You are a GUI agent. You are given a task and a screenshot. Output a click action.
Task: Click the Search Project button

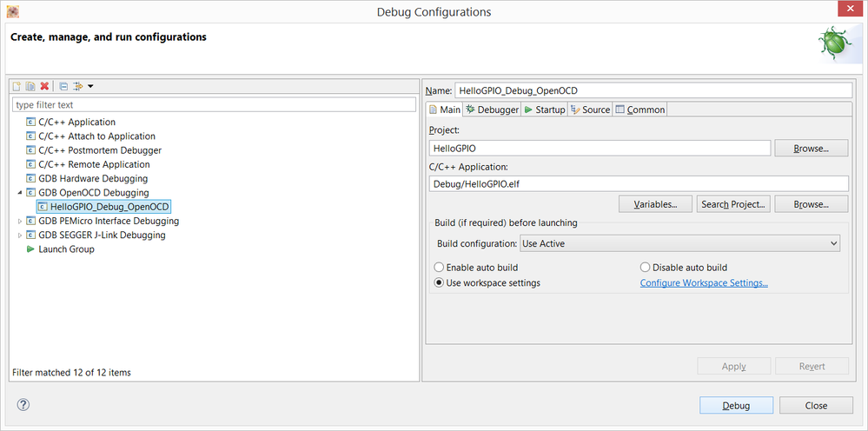click(x=734, y=204)
